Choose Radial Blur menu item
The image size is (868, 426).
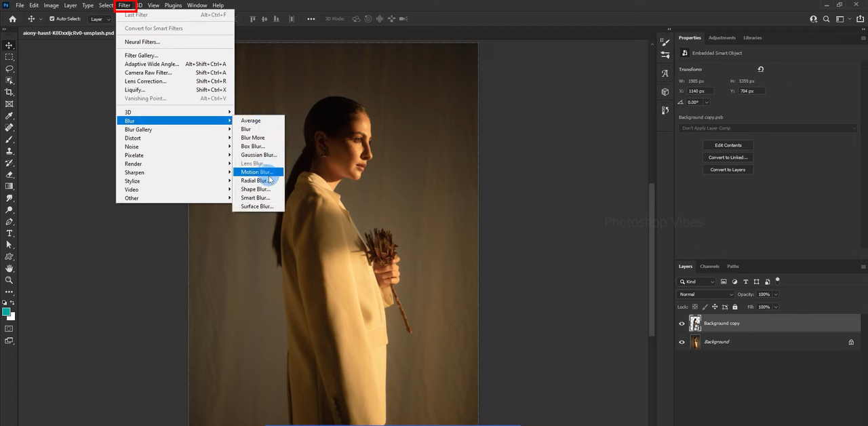point(258,180)
